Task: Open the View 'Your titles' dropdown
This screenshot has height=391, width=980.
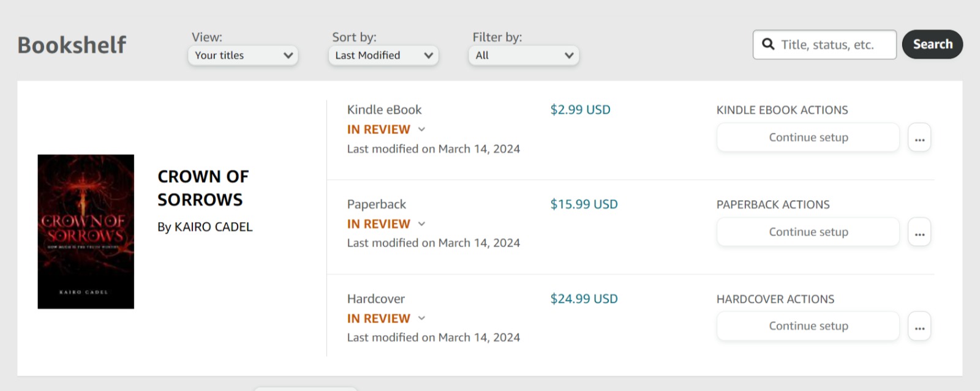Action: point(243,55)
